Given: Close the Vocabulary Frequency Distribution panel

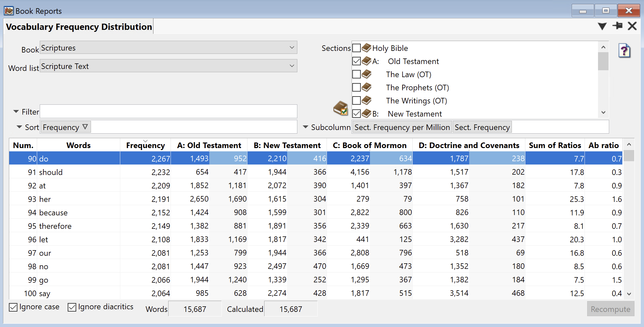Looking at the screenshot, I should 632,26.
